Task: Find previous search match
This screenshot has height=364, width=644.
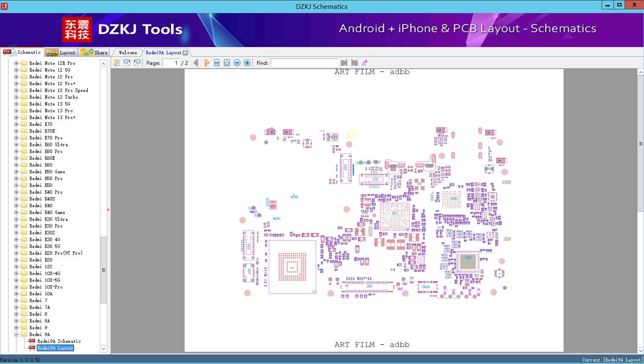Action: tap(344, 63)
